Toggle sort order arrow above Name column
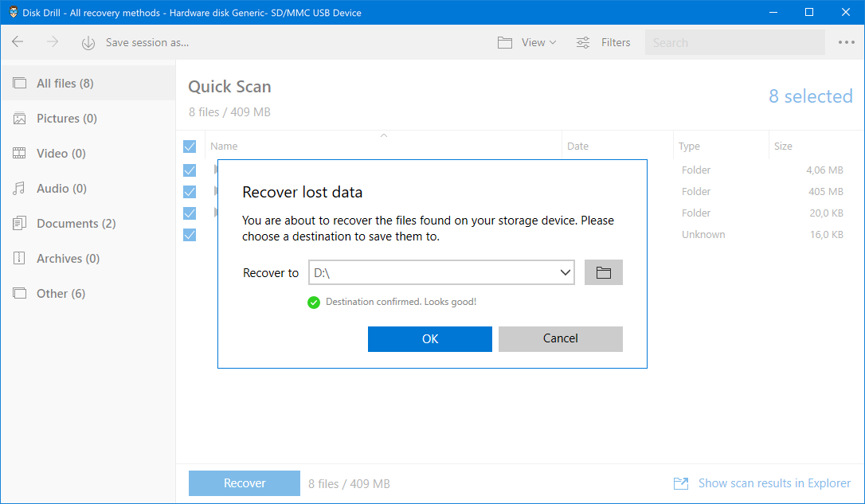The height and width of the screenshot is (504, 865). [384, 135]
